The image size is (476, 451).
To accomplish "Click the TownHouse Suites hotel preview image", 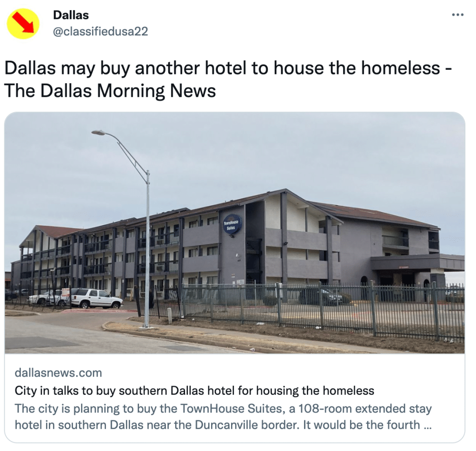I will pyautogui.click(x=234, y=232).
